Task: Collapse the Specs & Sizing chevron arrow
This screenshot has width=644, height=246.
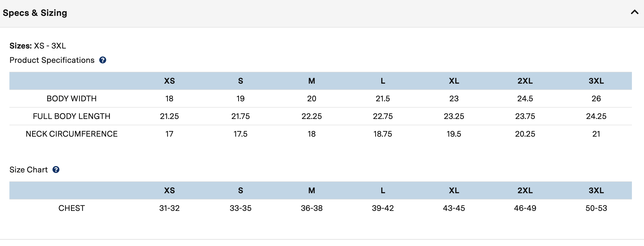Action: (634, 12)
